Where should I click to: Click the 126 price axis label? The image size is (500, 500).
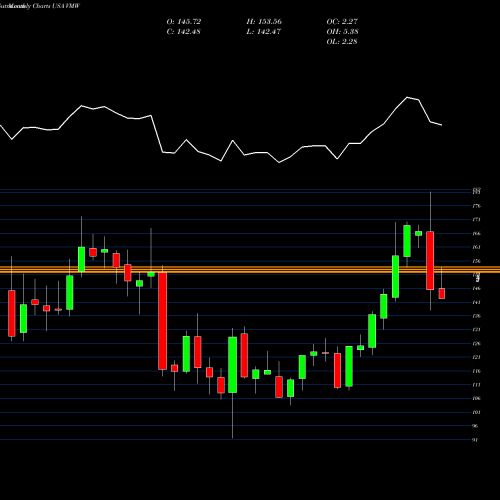[476, 344]
